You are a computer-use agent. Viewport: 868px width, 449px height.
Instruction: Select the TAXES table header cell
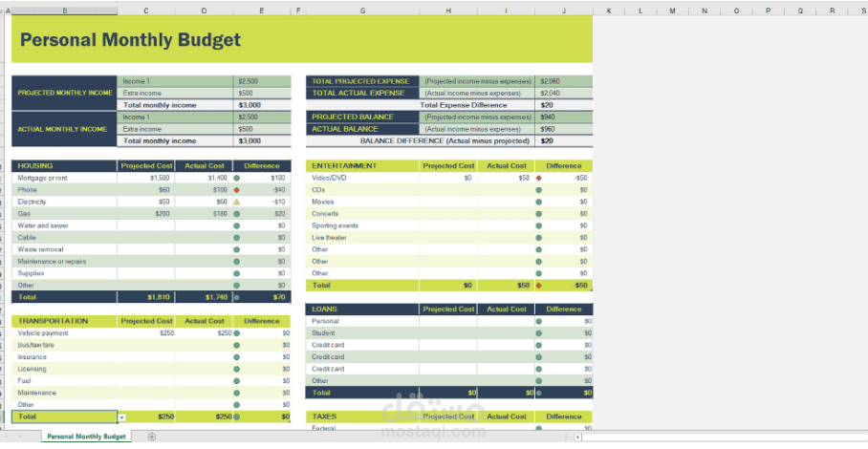point(362,417)
